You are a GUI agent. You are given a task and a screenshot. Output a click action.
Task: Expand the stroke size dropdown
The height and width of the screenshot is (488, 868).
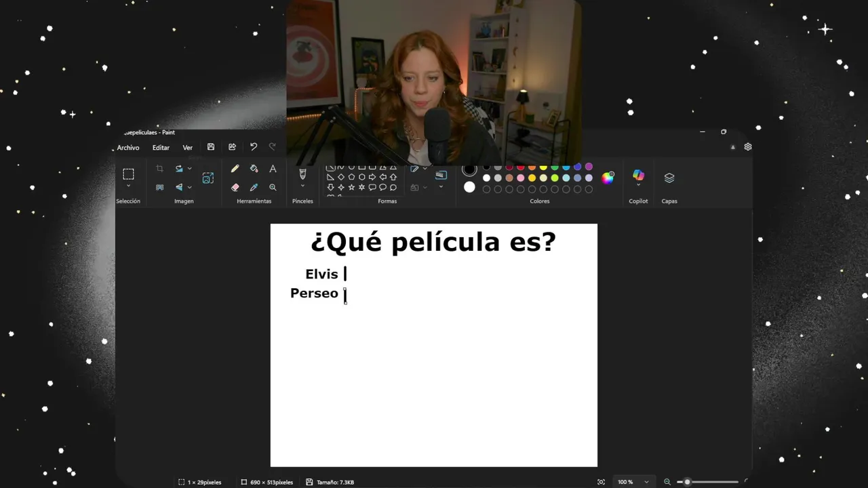pyautogui.click(x=441, y=187)
